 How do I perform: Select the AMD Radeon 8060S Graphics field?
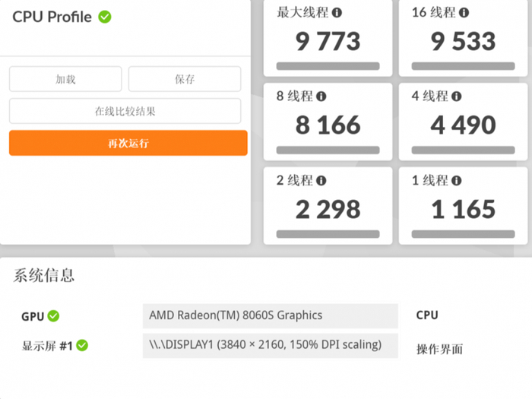click(270, 316)
